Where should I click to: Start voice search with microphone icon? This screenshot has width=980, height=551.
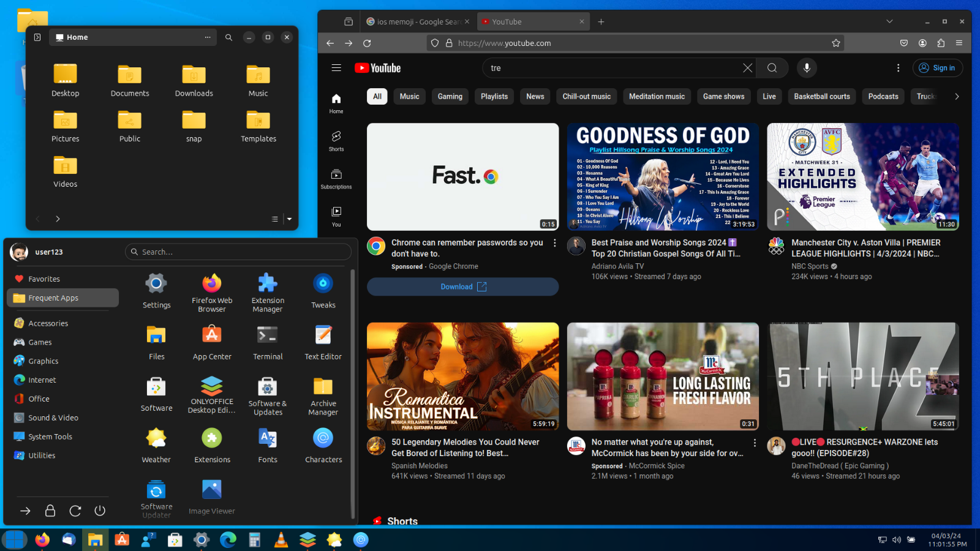(807, 68)
